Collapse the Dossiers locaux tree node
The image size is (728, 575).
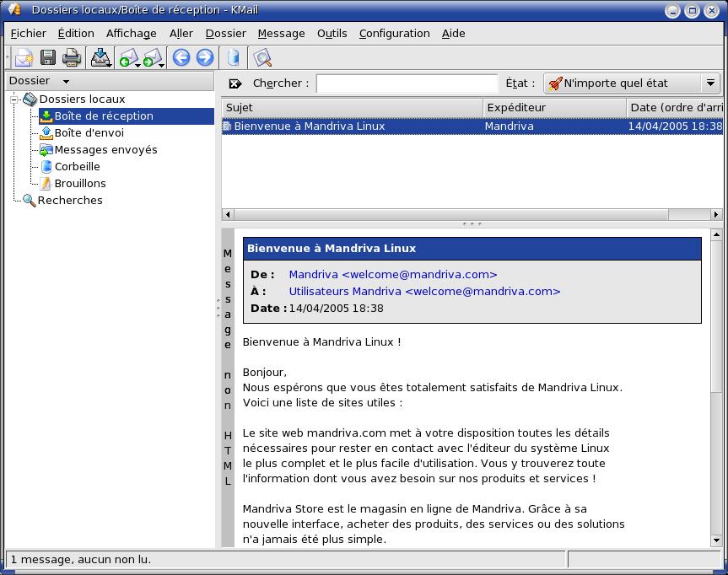click(15, 99)
